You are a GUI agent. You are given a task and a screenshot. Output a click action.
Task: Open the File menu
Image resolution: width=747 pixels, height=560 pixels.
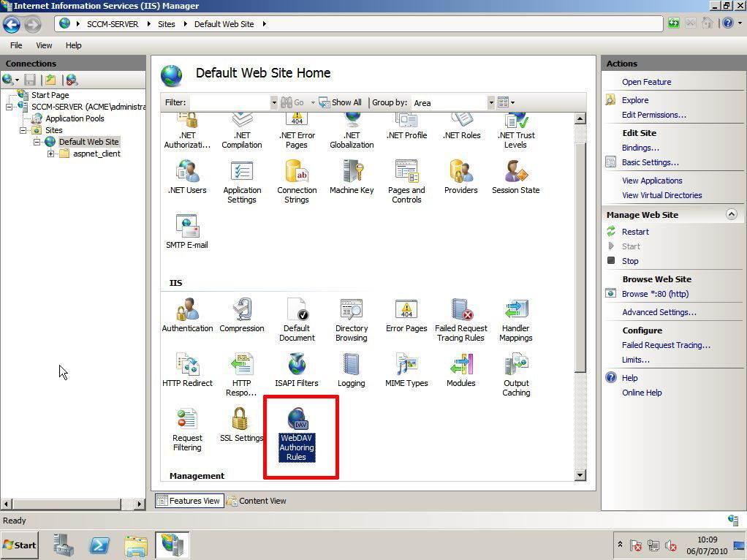click(x=16, y=45)
